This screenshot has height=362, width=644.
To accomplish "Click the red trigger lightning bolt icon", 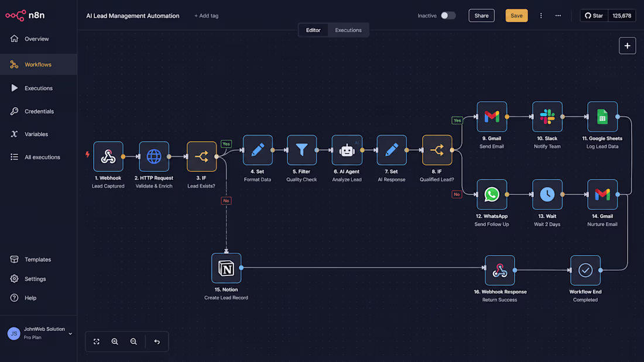I will click(x=87, y=154).
